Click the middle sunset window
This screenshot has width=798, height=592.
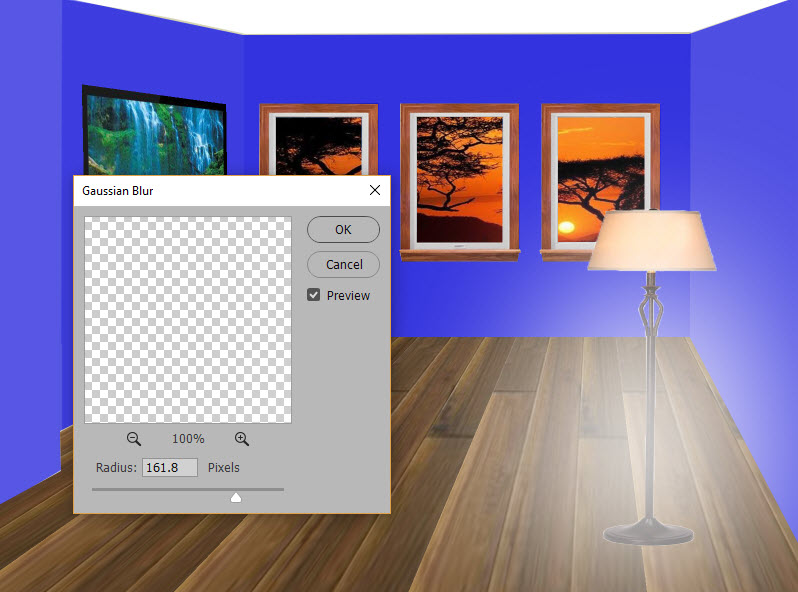pyautogui.click(x=460, y=178)
